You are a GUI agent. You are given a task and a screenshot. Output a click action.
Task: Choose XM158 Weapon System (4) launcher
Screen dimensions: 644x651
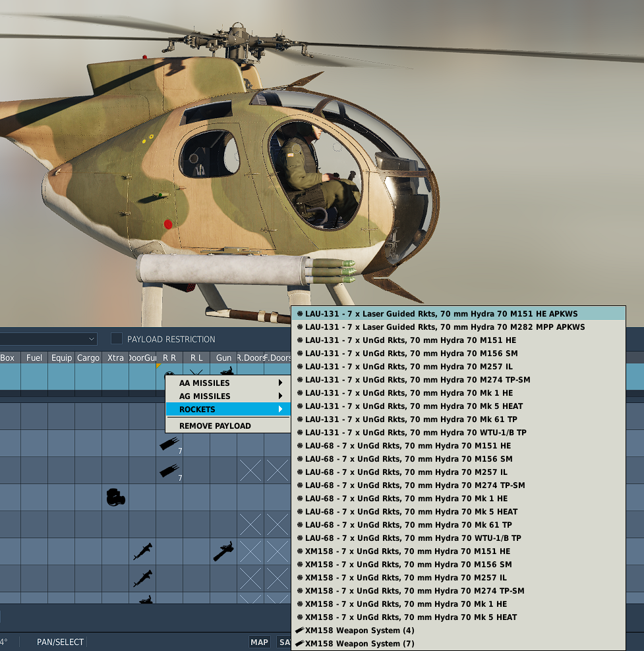[x=359, y=631]
